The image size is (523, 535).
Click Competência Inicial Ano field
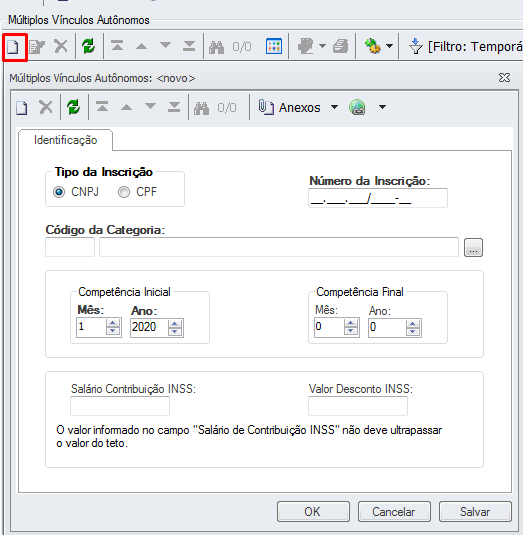(x=149, y=328)
